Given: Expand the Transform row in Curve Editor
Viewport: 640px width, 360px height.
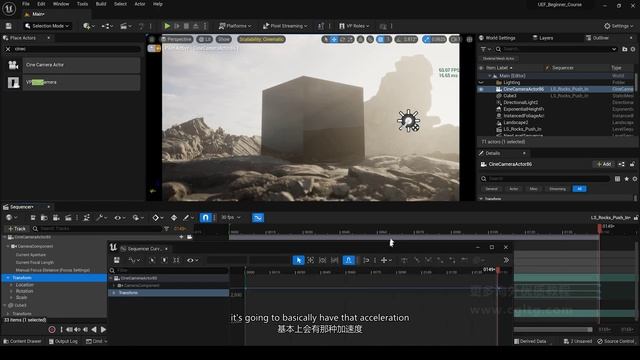Looking at the screenshot, I should (x=114, y=293).
